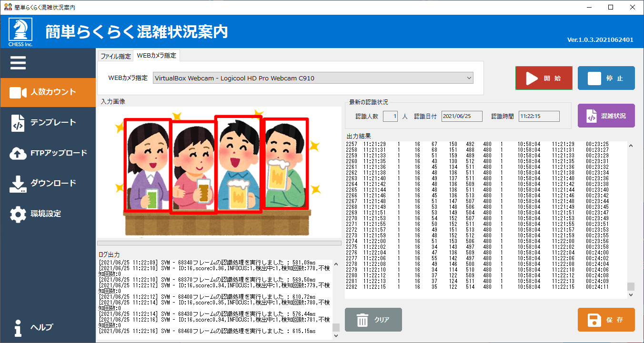Open the 環境設定 sidebar item

tap(48, 214)
